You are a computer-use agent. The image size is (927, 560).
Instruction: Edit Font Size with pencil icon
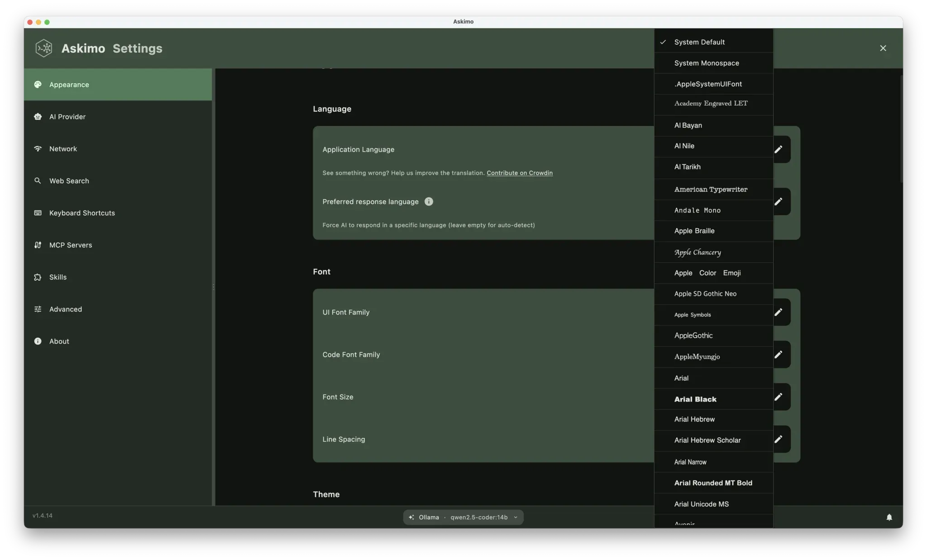pyautogui.click(x=779, y=397)
